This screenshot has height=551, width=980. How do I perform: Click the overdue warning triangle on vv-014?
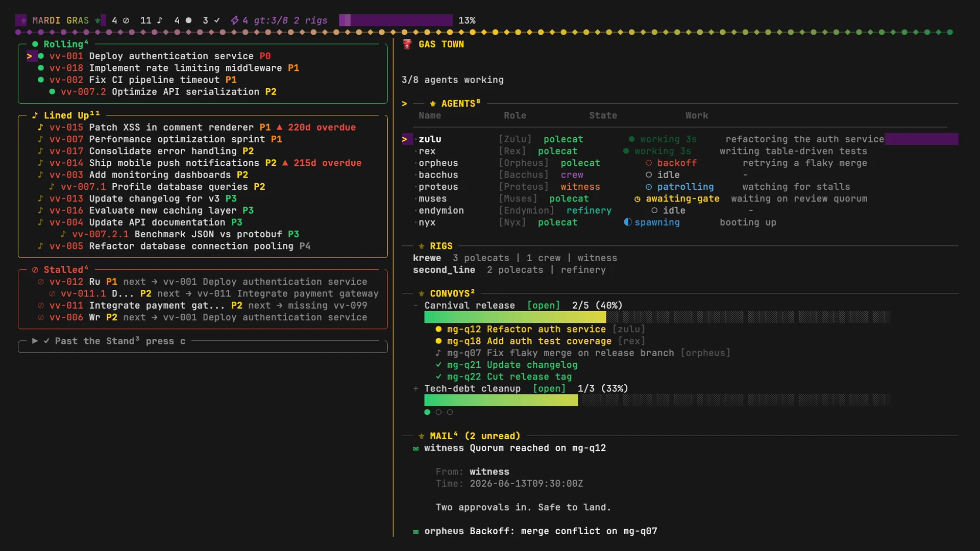click(x=285, y=163)
